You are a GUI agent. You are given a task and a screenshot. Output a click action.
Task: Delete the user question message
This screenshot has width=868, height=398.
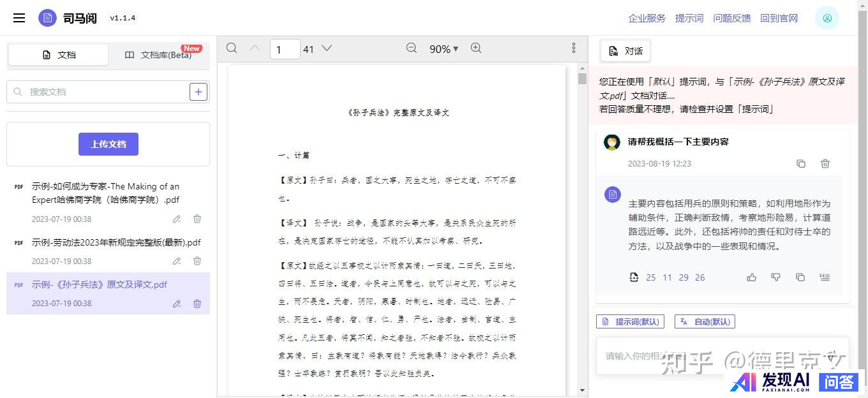[825, 164]
